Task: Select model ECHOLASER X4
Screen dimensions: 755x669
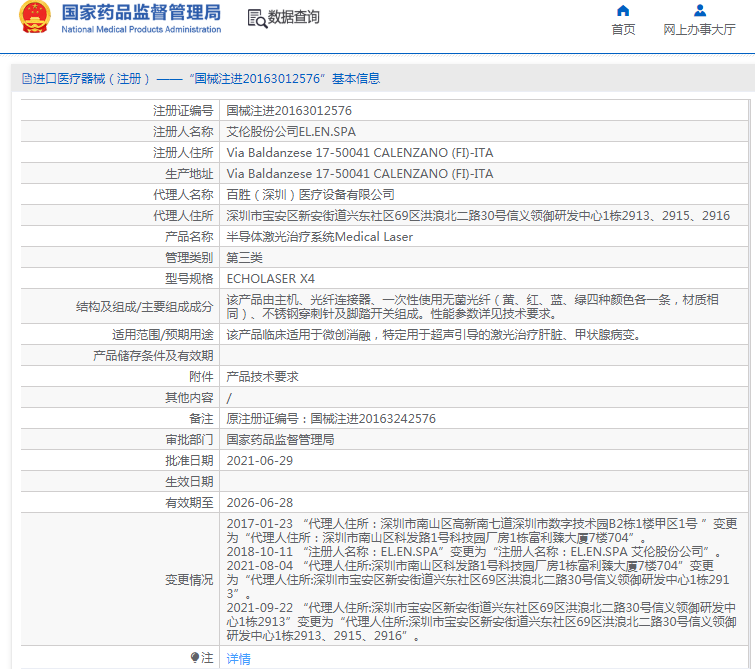Action: click(271, 278)
